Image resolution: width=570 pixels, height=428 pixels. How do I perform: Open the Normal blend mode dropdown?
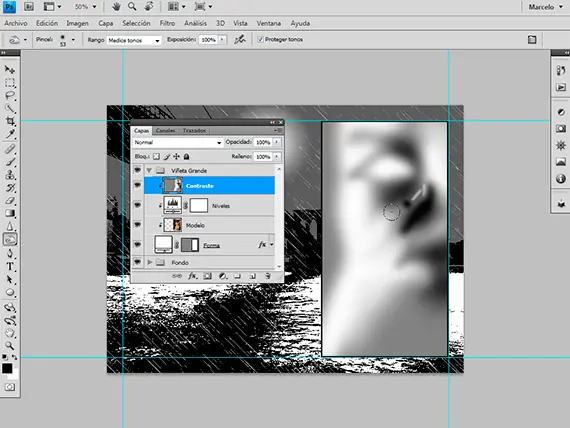177,143
